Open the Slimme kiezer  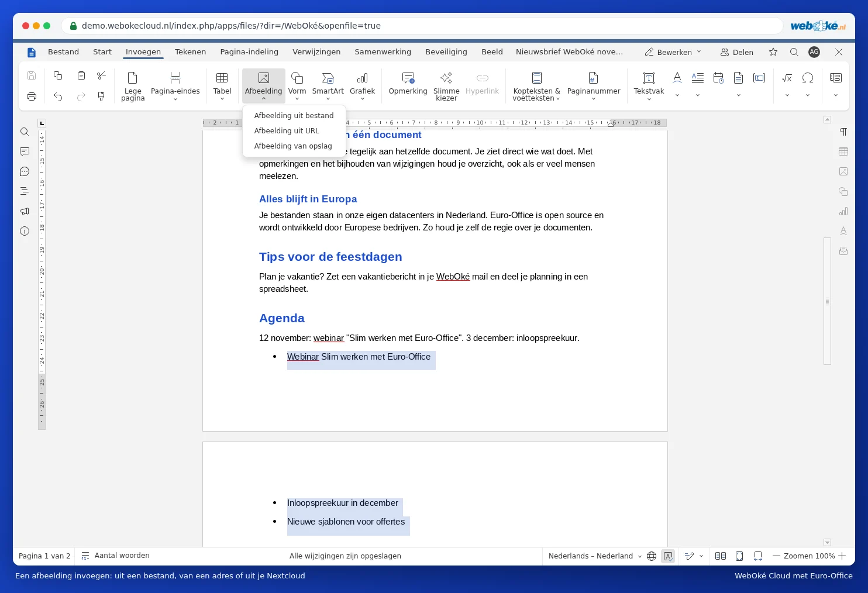[x=446, y=86]
